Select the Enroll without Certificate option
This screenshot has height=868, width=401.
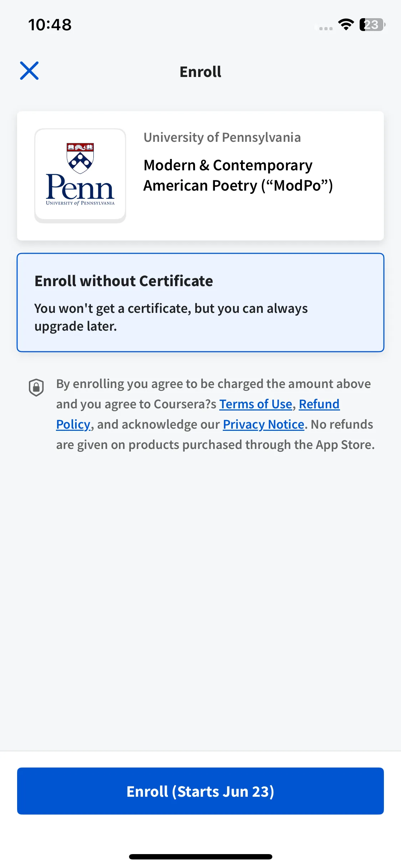pos(200,303)
